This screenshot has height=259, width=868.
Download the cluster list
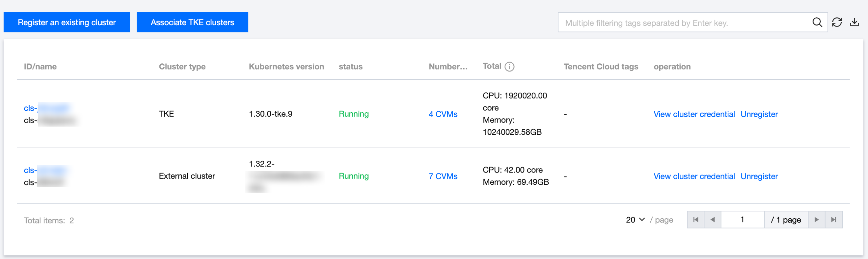[855, 23]
